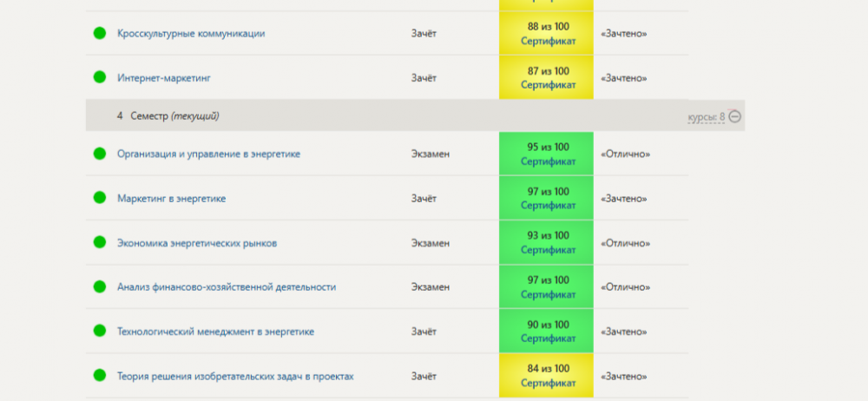Open course Интернет-маркетинг
The image size is (868, 401).
point(164,77)
